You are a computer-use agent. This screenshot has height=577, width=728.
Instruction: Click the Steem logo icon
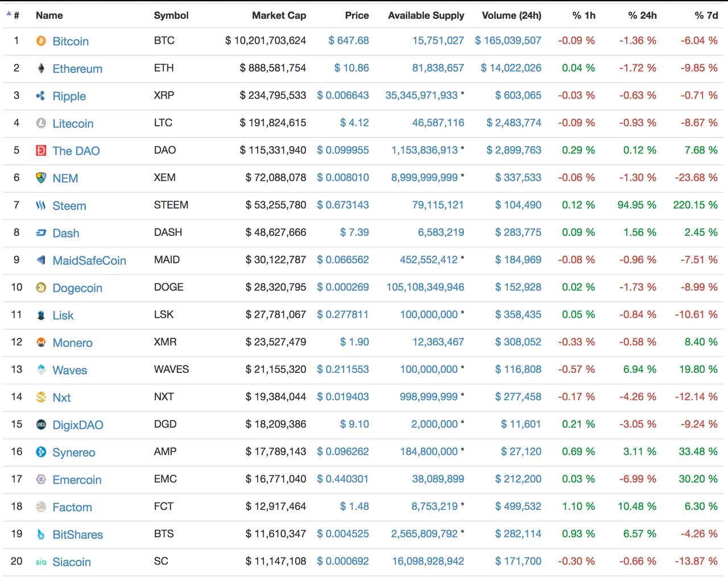pyautogui.click(x=41, y=205)
